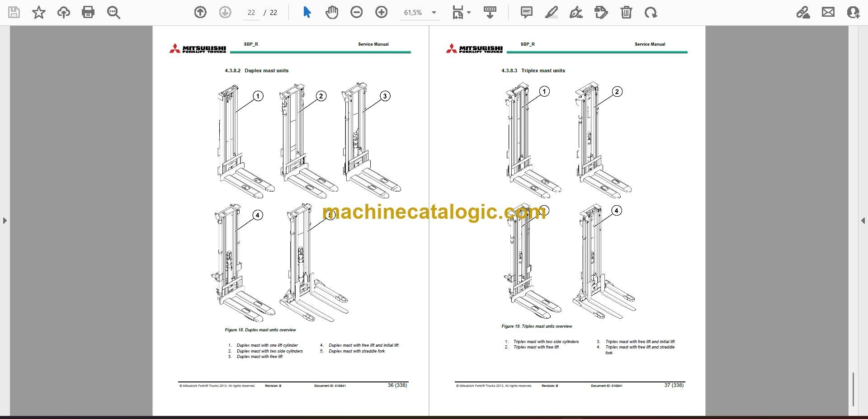Print the document

click(x=88, y=12)
